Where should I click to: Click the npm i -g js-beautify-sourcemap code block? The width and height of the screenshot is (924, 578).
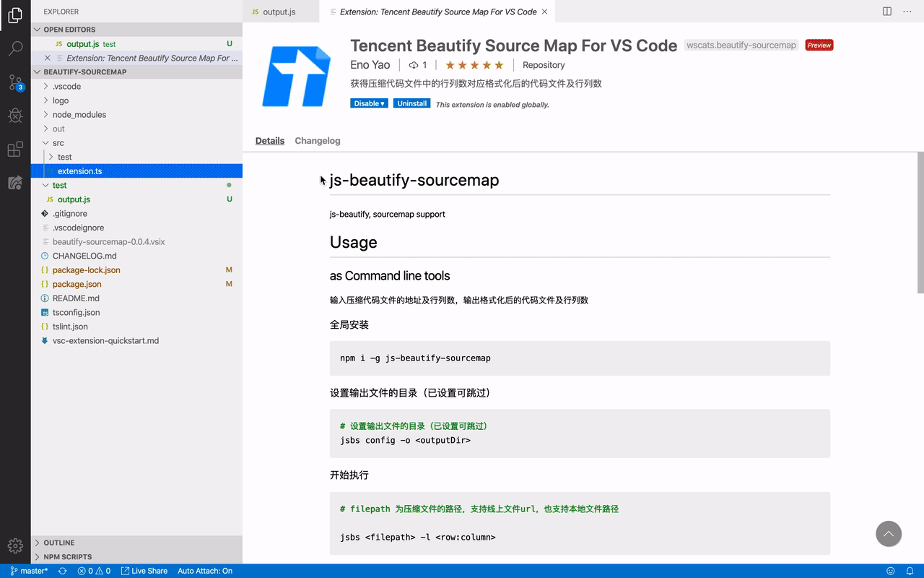coord(580,358)
